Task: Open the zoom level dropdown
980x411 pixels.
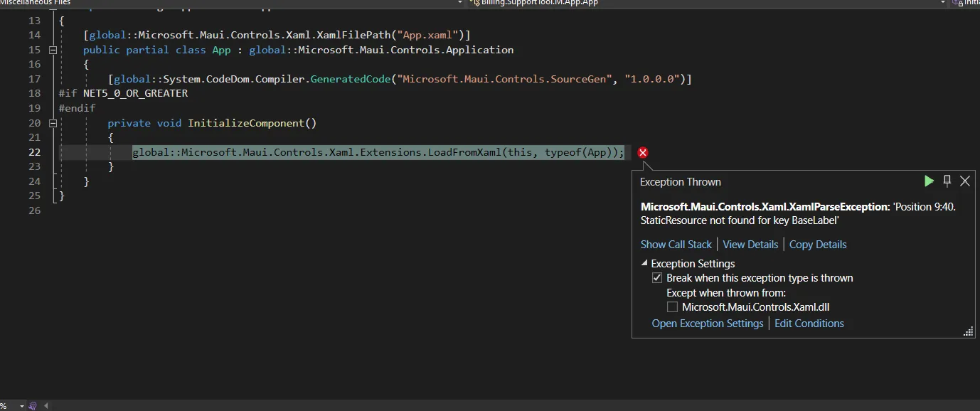Action: click(x=21, y=406)
